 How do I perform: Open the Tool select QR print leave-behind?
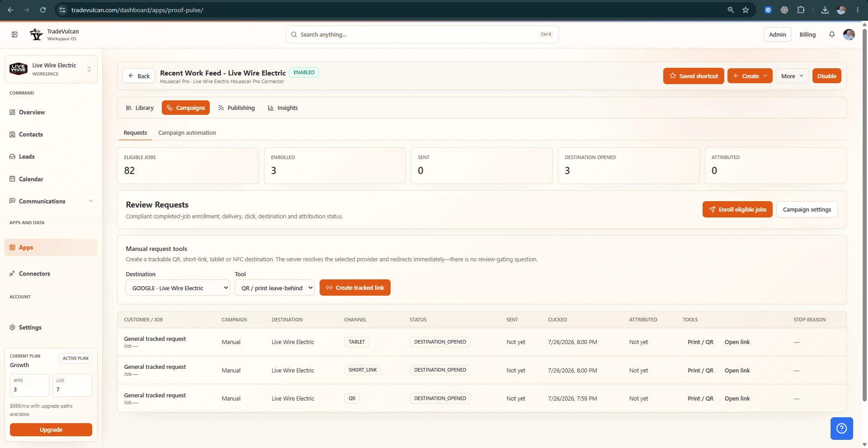click(274, 288)
